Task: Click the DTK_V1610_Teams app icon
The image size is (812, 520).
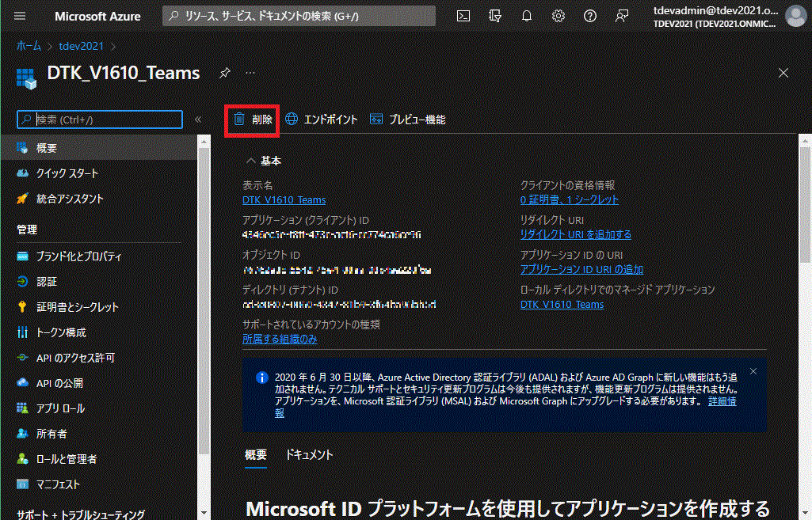Action: (x=26, y=78)
